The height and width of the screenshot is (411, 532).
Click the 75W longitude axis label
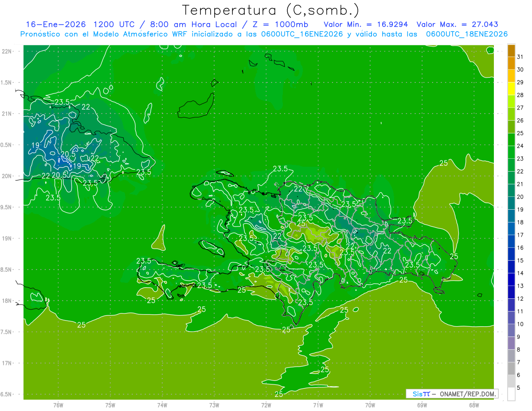[x=110, y=405]
